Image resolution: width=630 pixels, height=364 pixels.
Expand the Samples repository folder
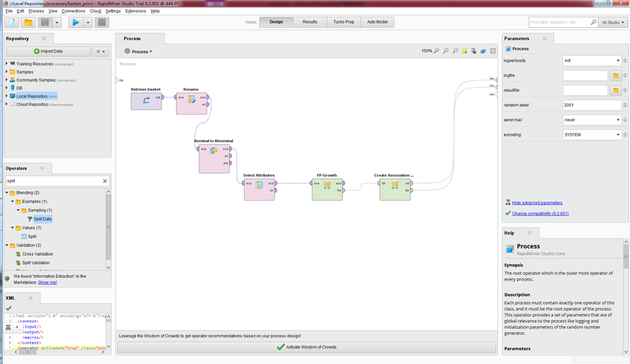(7, 72)
